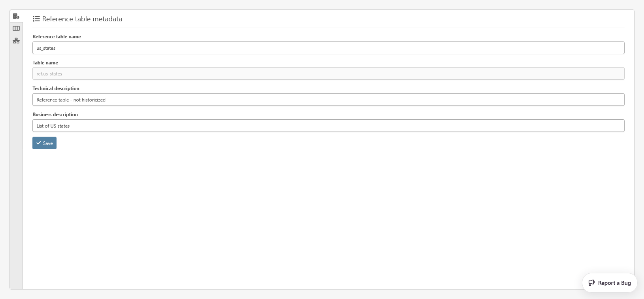Click the disabled ref.us_states field
This screenshot has width=644, height=299.
328,74
